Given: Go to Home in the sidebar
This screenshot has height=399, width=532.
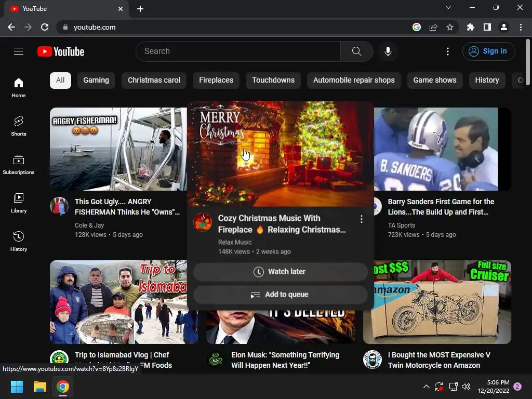Looking at the screenshot, I should point(19,87).
